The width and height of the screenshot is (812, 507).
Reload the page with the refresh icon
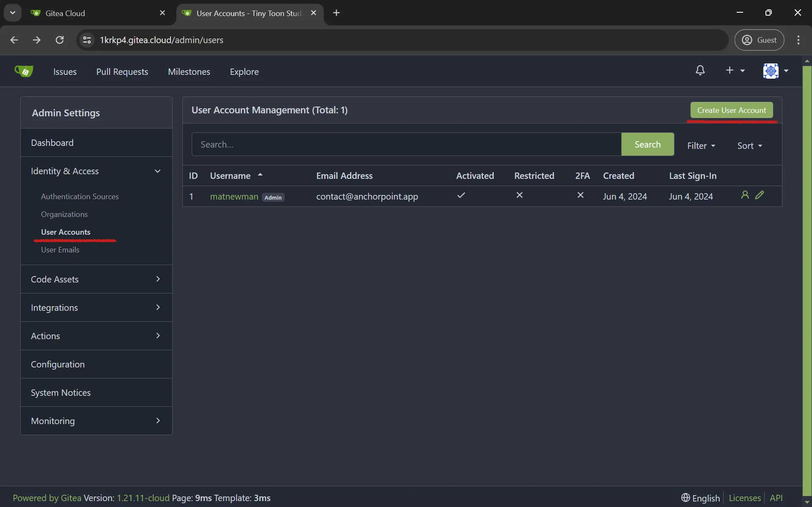click(60, 40)
